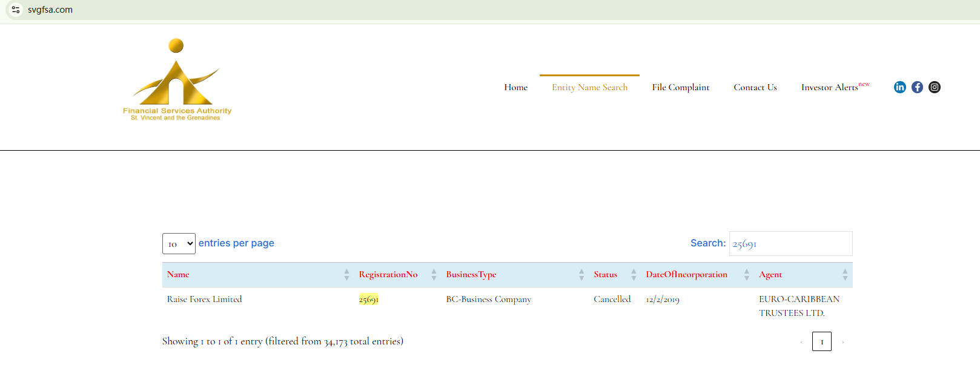Viewport: 980px width, 368px height.
Task: Open the entries per page dropdown
Action: 179,243
